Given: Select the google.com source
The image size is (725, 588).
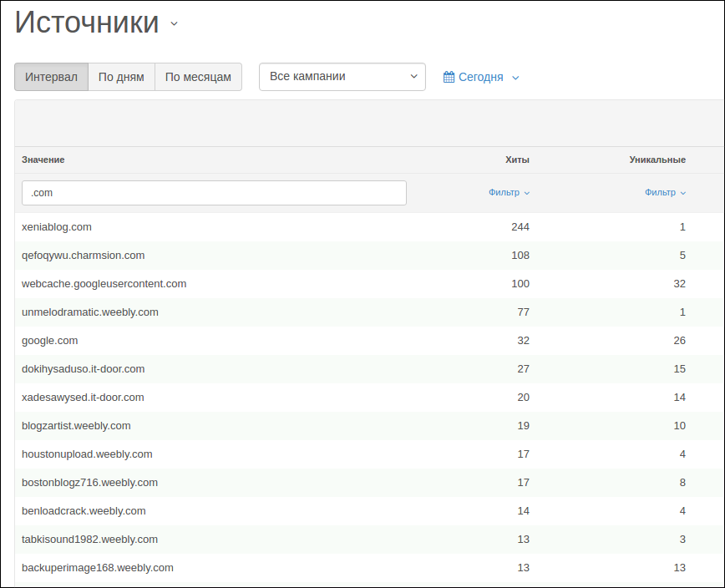Looking at the screenshot, I should click(49, 341).
